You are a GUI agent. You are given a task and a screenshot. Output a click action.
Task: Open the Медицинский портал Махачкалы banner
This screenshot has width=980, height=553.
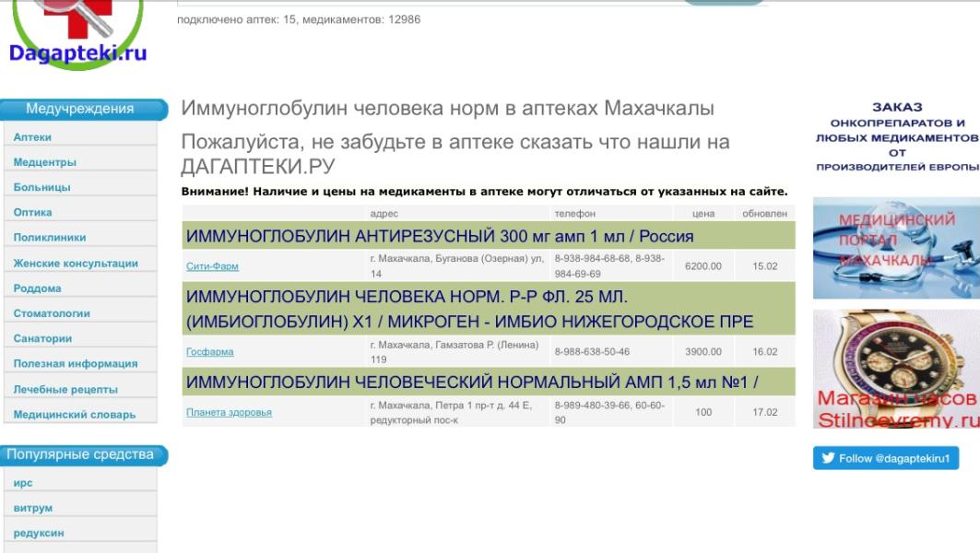896,249
